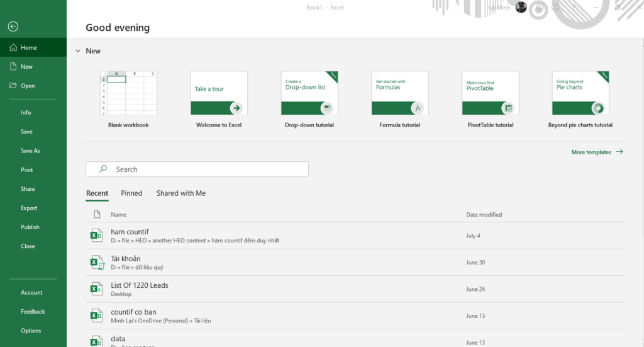Switch to the Shared with Me tab
This screenshot has height=347, width=644.
tap(181, 193)
